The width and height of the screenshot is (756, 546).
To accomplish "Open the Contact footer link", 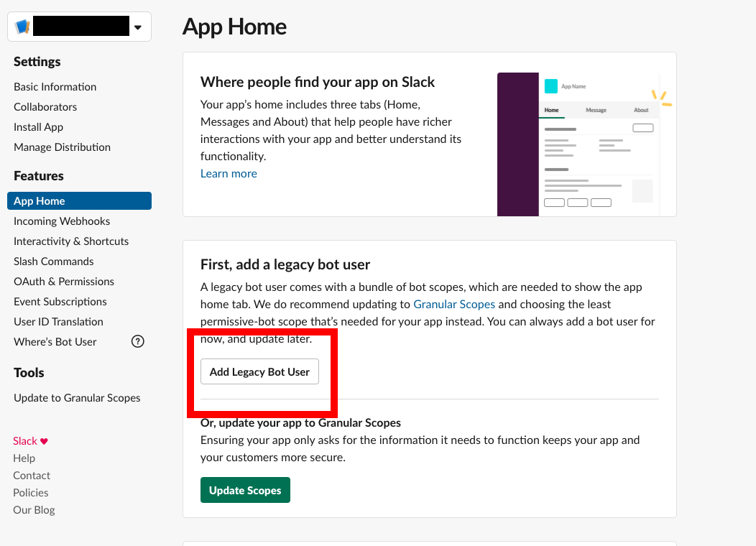I will tap(32, 476).
